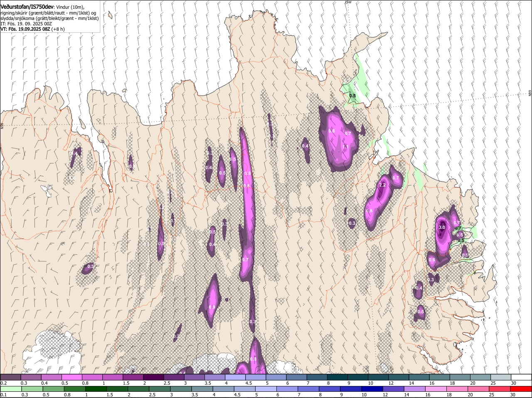
Task: Click the 30 label in the upper legend
Action: click(514, 383)
